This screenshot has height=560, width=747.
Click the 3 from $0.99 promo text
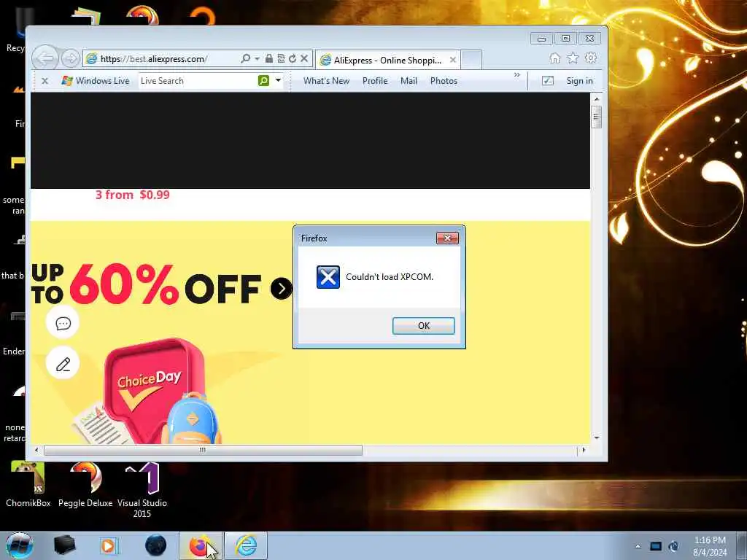[133, 195]
